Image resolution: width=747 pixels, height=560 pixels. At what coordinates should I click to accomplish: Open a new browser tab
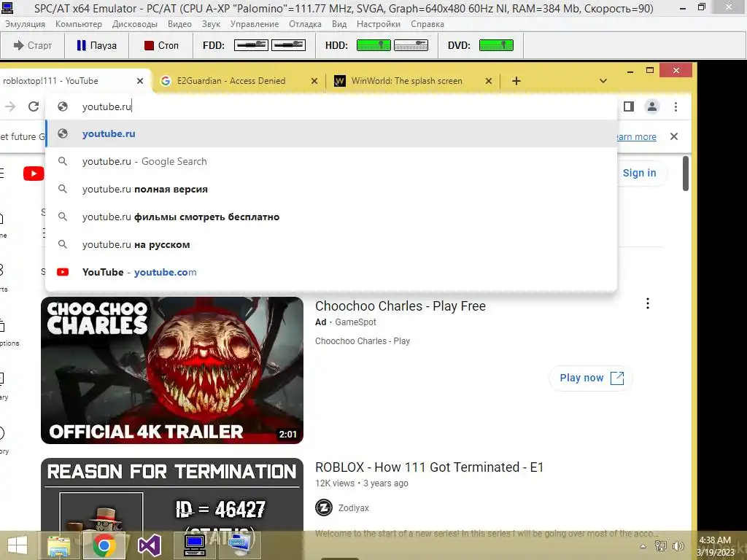click(x=516, y=81)
